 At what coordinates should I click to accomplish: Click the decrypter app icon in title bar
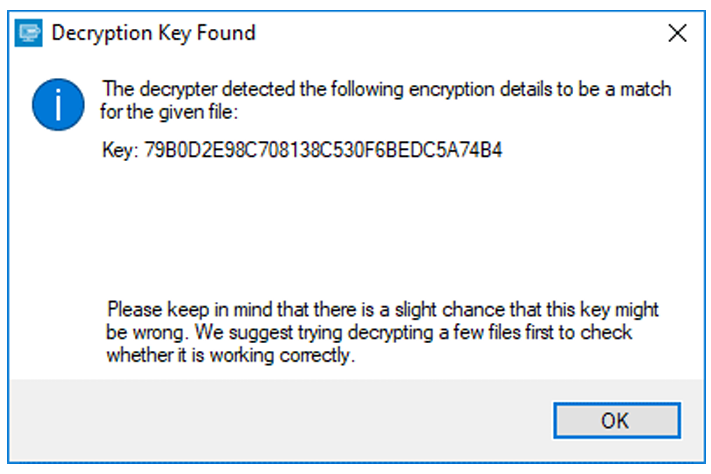[28, 33]
